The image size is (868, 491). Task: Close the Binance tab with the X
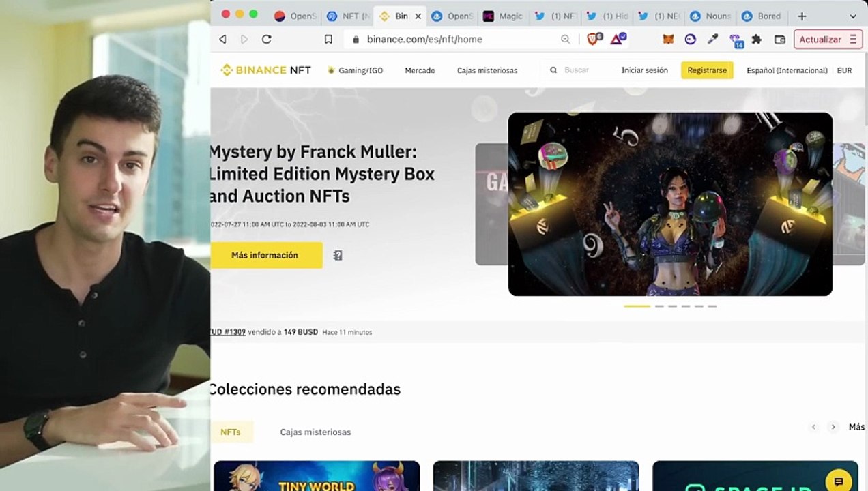[x=418, y=16]
